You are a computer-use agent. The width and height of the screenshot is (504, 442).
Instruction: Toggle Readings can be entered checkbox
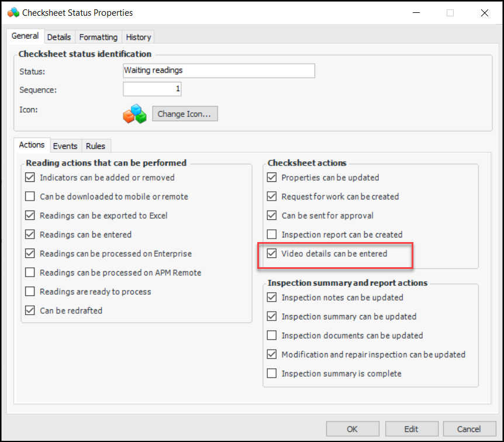pos(30,234)
